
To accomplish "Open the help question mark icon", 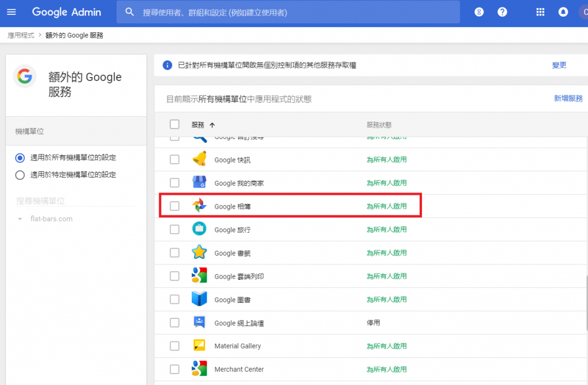I will pos(502,12).
